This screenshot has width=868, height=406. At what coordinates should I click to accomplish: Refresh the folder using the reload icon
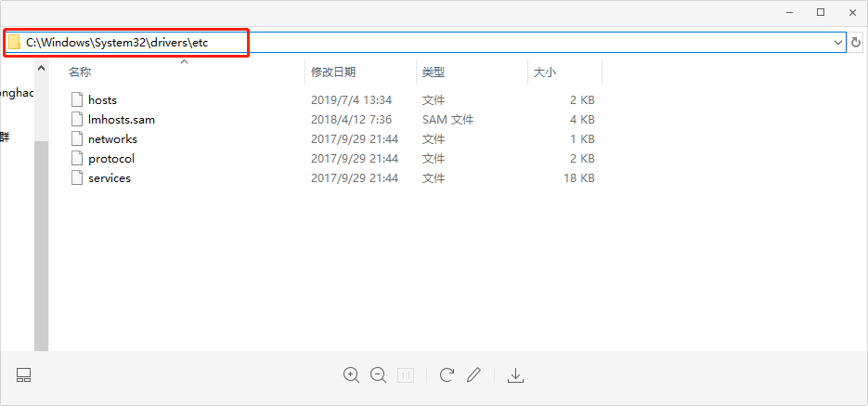pos(856,43)
